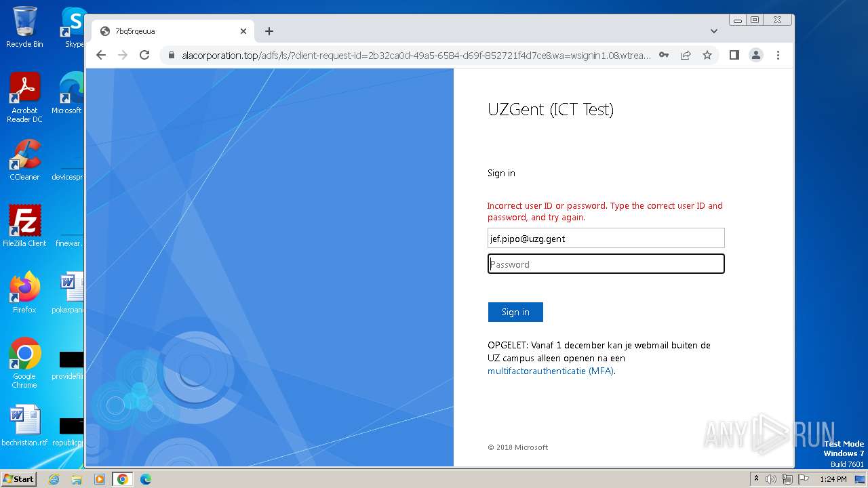
Task: Click the Sign in button
Action: 515,312
